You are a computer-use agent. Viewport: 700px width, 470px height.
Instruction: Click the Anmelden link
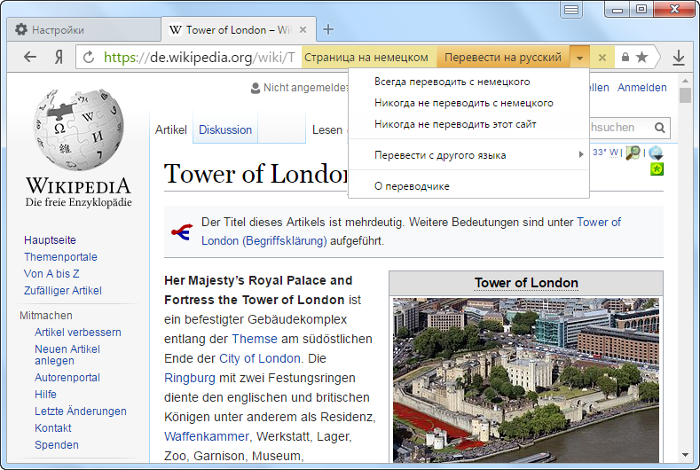pos(642,87)
